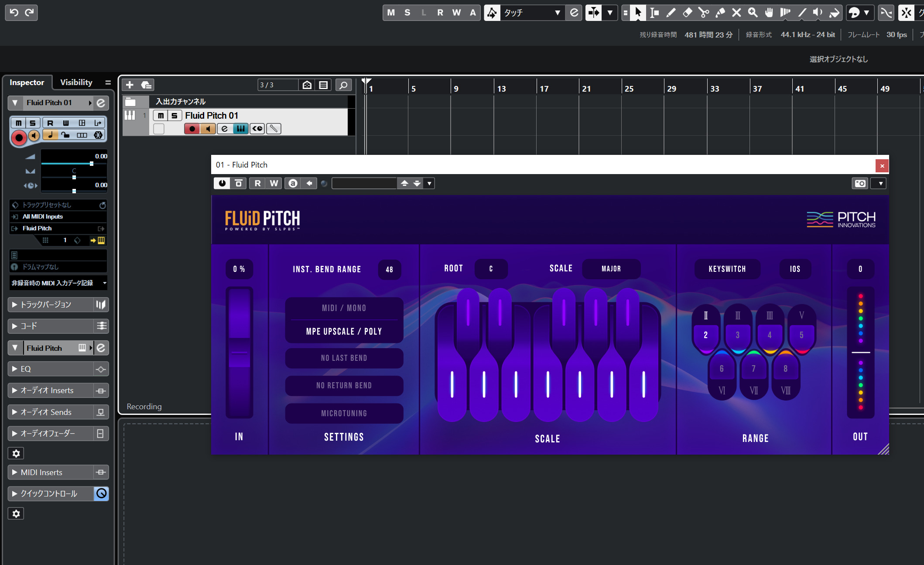Open the track search magnifier icon
Viewport: 924px width, 565px height.
point(343,85)
